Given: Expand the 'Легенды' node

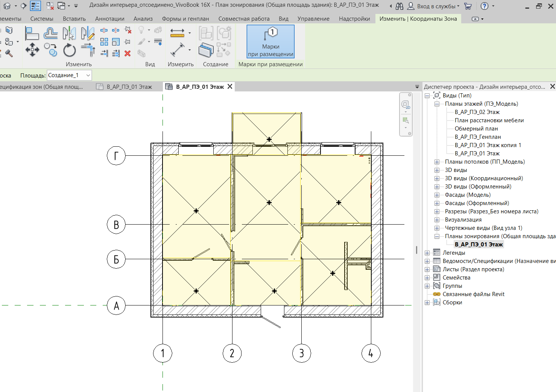Looking at the screenshot, I should pos(427,253).
